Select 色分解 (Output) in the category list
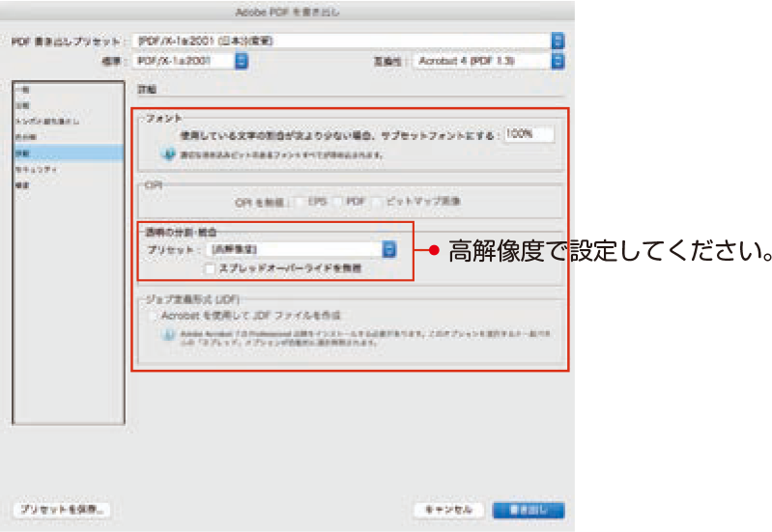The image size is (772, 532). pyautogui.click(x=68, y=137)
